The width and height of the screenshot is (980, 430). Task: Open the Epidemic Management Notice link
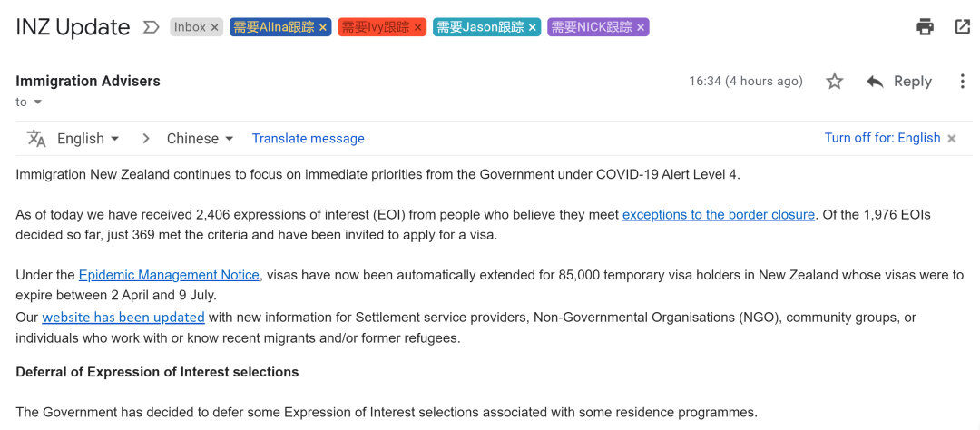(x=169, y=275)
